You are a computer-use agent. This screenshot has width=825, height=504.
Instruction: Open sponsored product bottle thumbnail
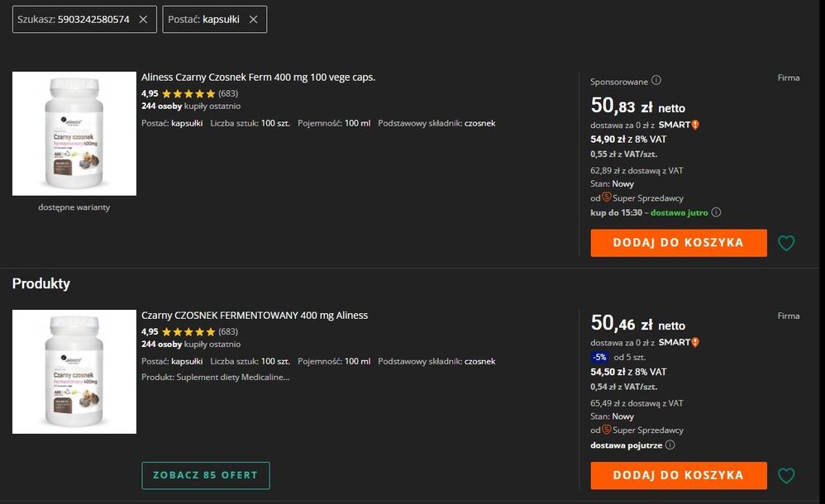(74, 134)
